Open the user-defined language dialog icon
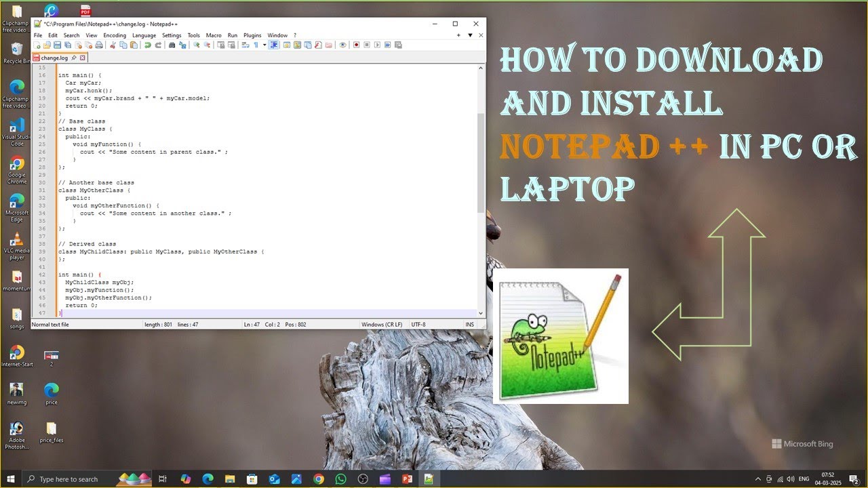Image resolution: width=868 pixels, height=488 pixels. (287, 45)
